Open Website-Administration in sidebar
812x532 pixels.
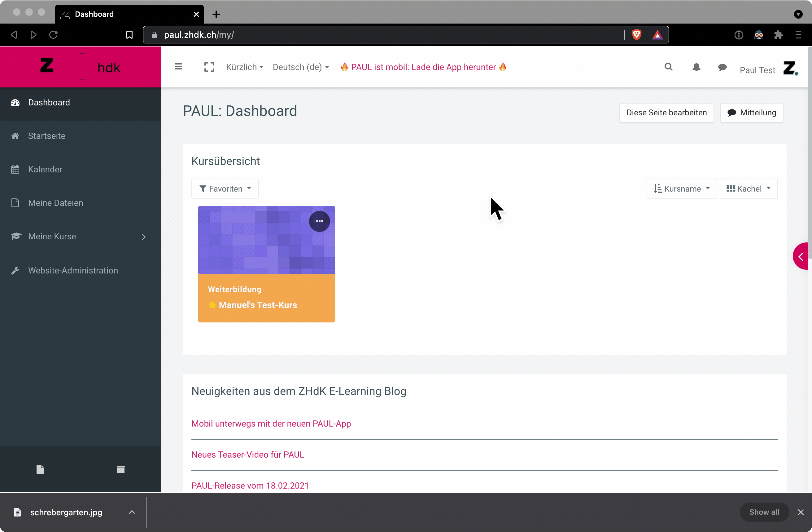73,270
